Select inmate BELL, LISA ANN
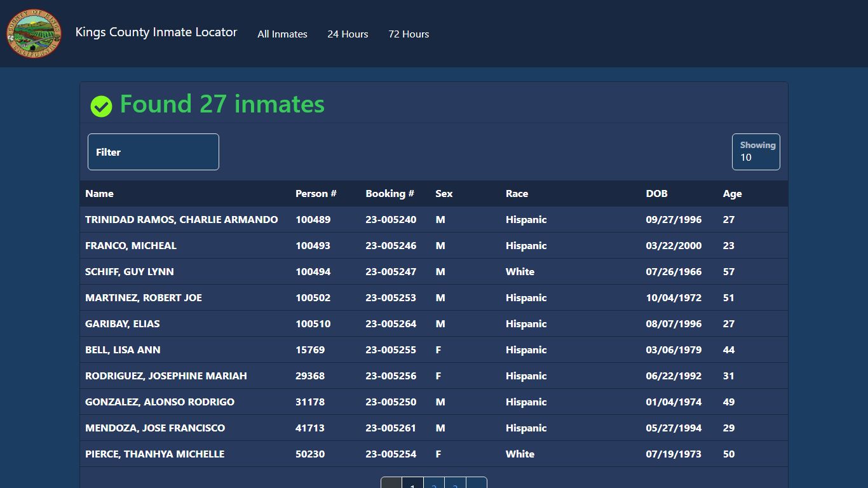868x488 pixels. coord(123,350)
